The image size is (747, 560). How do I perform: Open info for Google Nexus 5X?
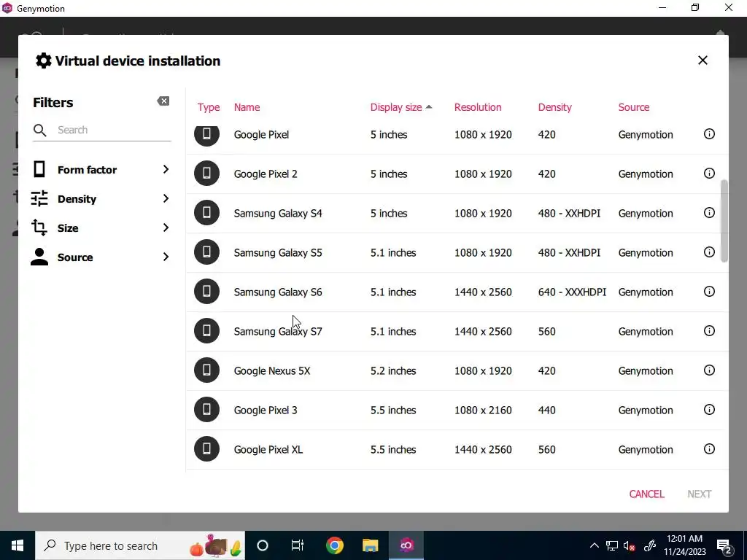[x=709, y=370]
